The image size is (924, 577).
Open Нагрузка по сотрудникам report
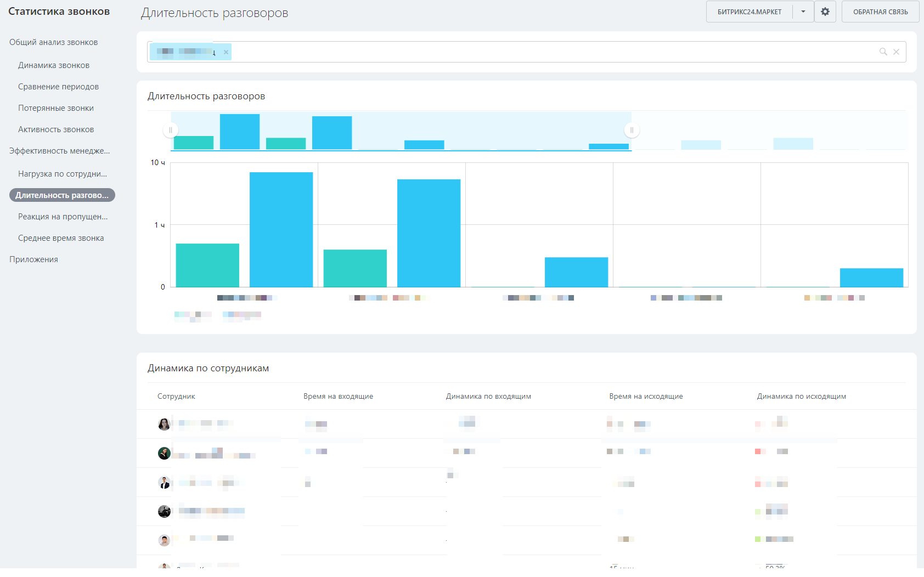point(63,174)
